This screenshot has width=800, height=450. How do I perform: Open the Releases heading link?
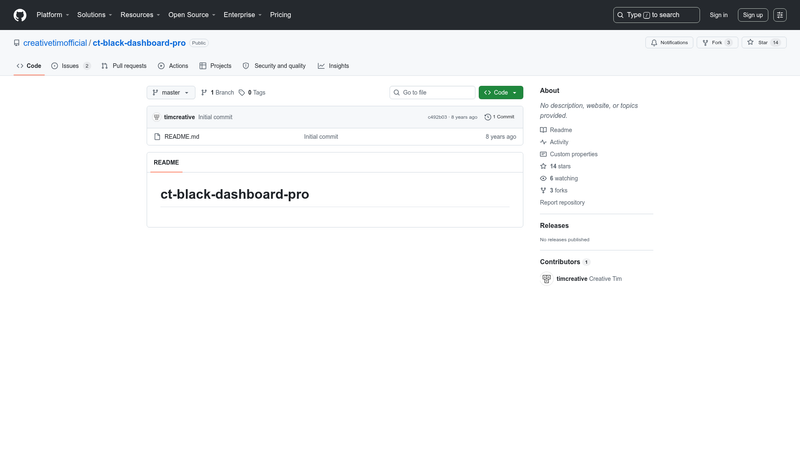pos(554,226)
